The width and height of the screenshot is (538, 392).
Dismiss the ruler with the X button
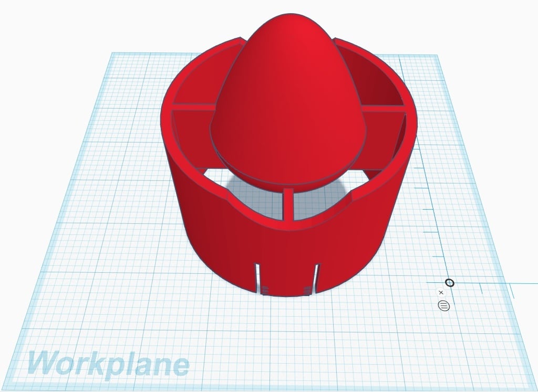pos(441,293)
